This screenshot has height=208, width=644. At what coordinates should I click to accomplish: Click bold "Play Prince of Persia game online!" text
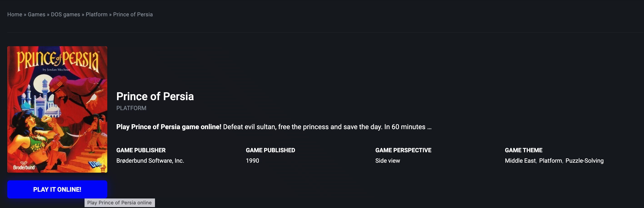click(x=169, y=127)
